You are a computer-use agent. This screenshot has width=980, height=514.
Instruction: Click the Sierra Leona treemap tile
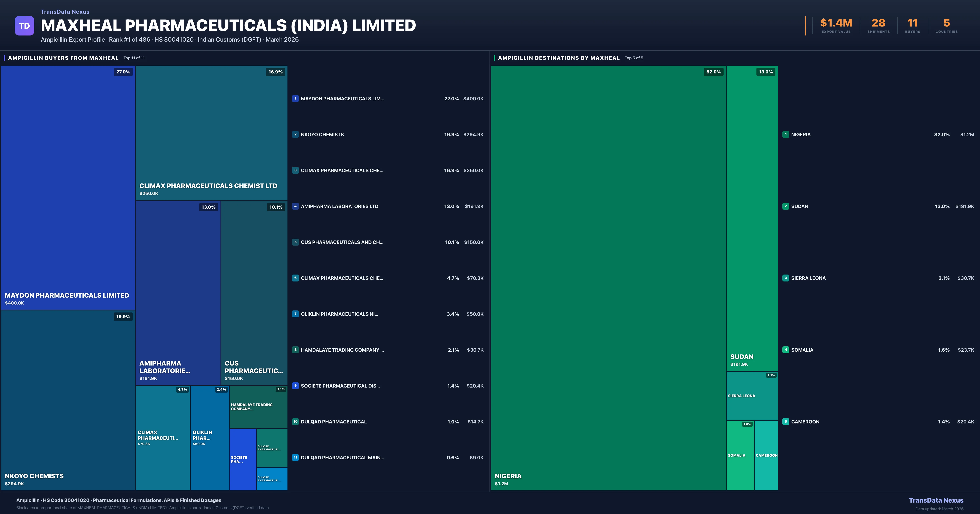pos(752,395)
